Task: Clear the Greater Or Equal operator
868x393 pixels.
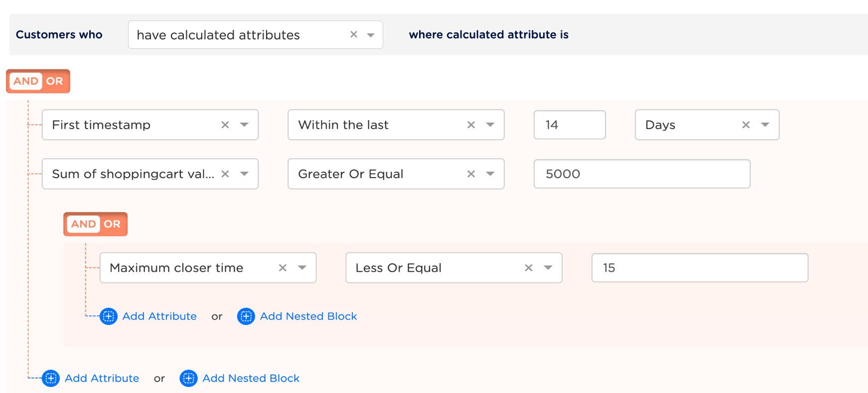Action: [x=471, y=174]
